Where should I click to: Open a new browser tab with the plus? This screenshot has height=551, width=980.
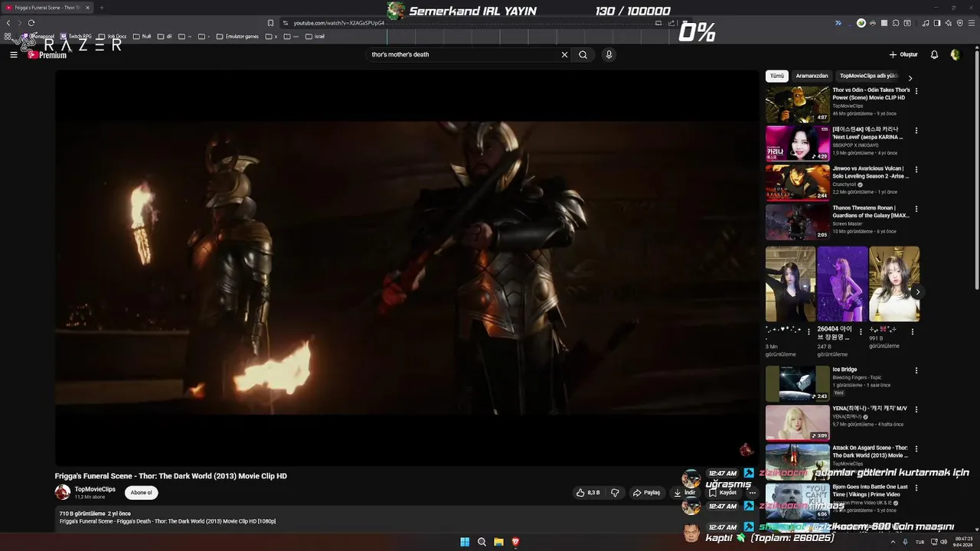pos(101,8)
